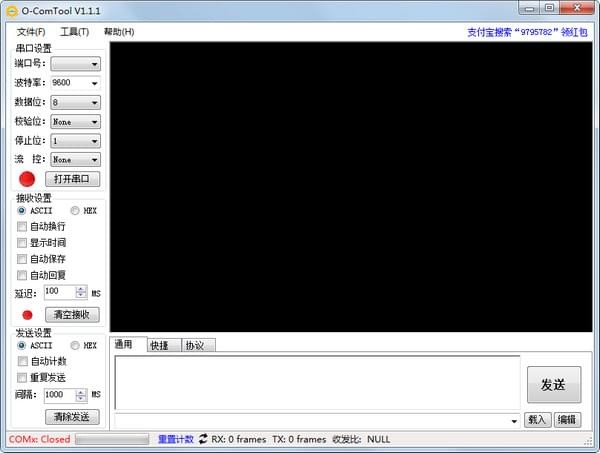Enable the 重复发送 checkbox

coord(22,378)
